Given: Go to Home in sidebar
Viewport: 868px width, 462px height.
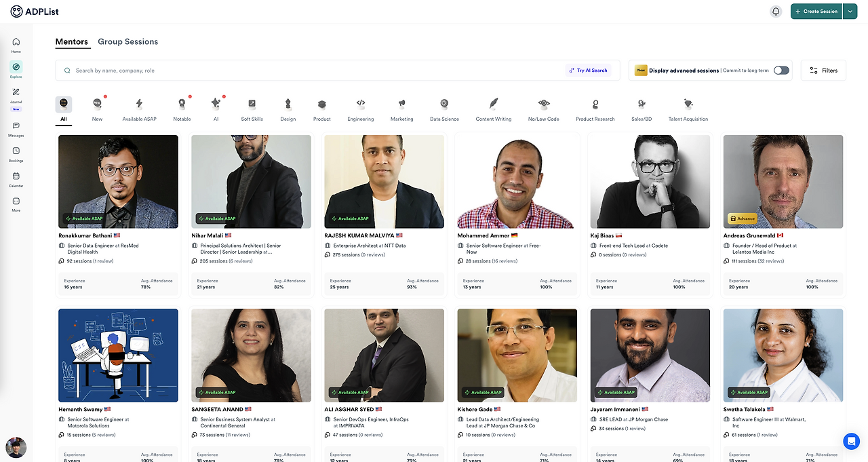Looking at the screenshot, I should coord(16,45).
